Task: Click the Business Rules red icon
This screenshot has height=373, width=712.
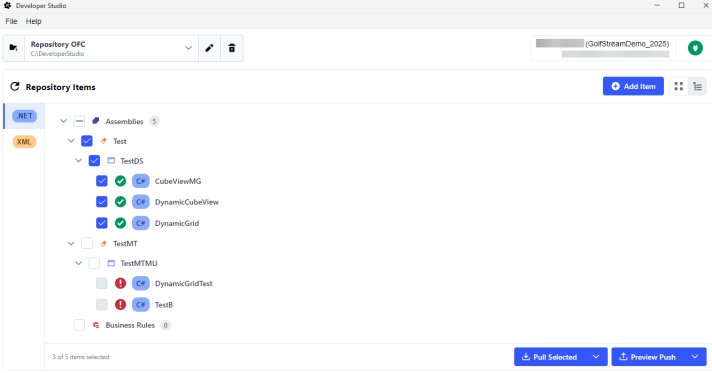Action: click(96, 325)
